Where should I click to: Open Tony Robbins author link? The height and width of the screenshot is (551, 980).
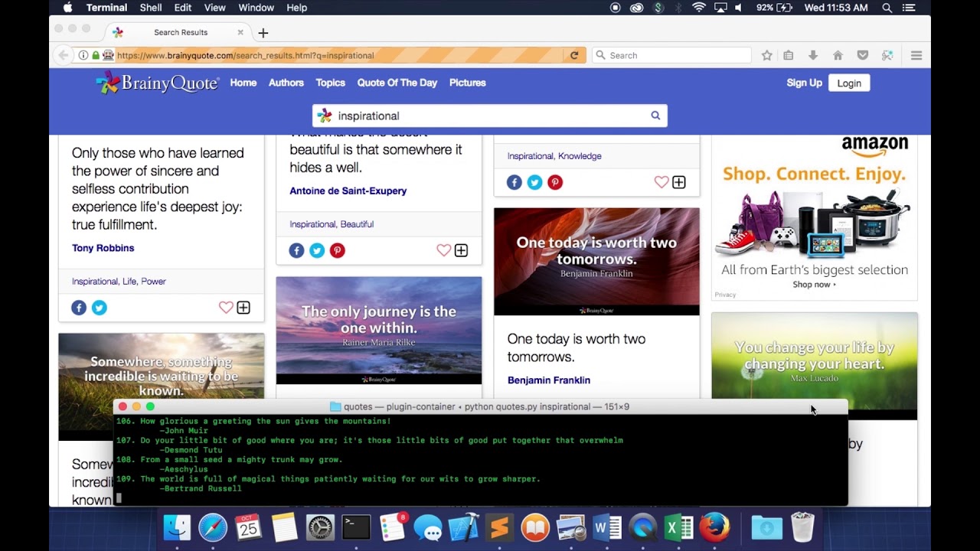click(103, 248)
